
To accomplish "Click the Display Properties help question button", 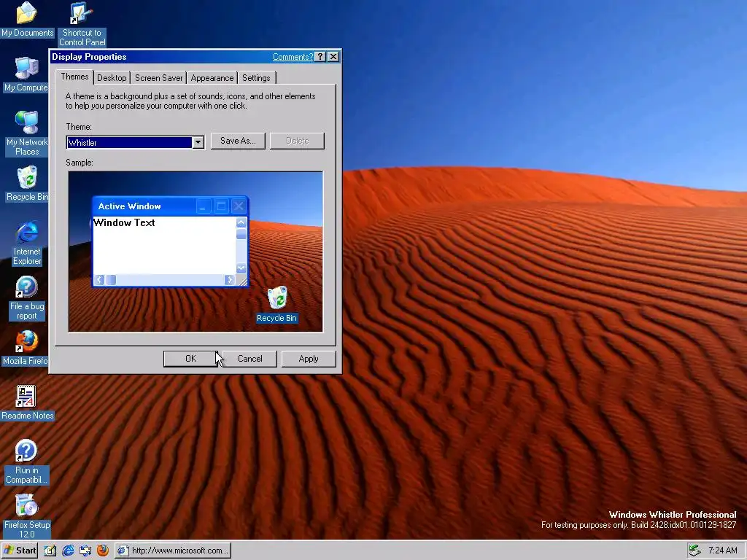I will point(320,57).
